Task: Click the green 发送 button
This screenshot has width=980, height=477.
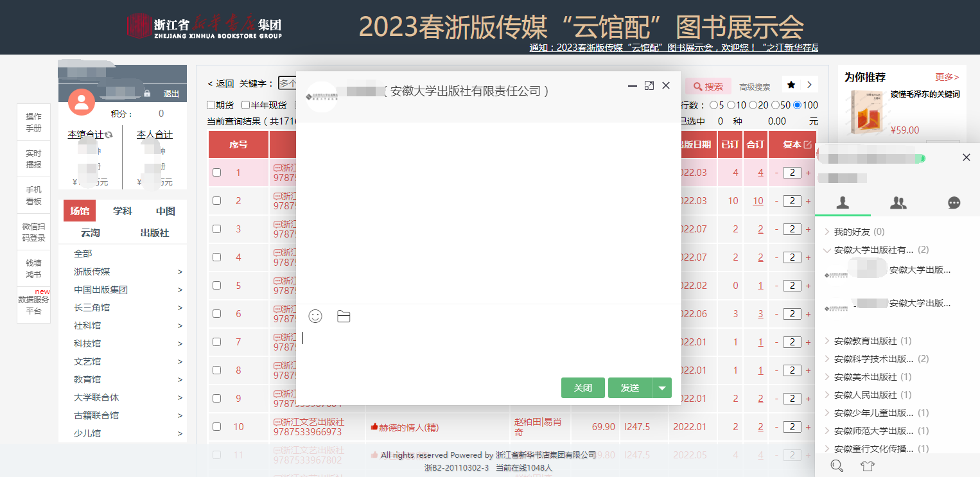Action: [630, 388]
